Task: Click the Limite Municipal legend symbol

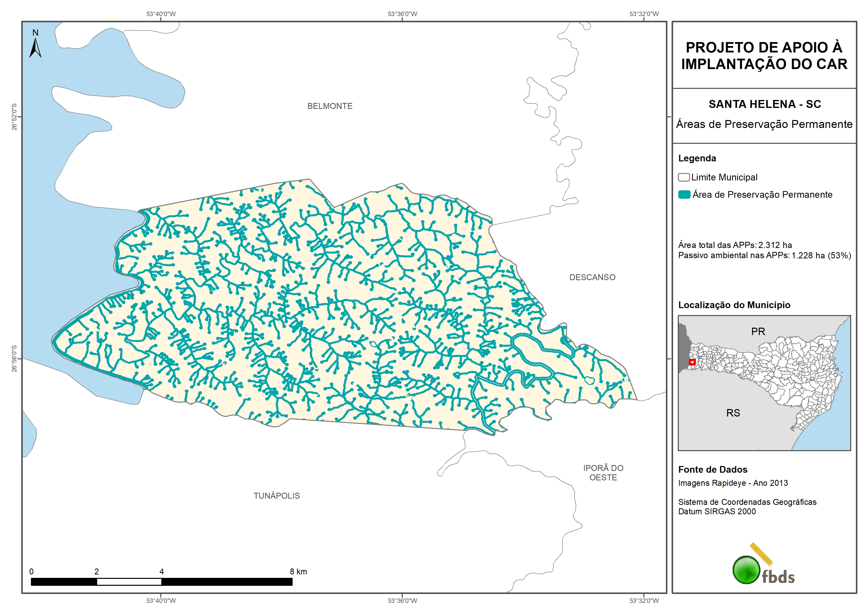Action: click(683, 177)
